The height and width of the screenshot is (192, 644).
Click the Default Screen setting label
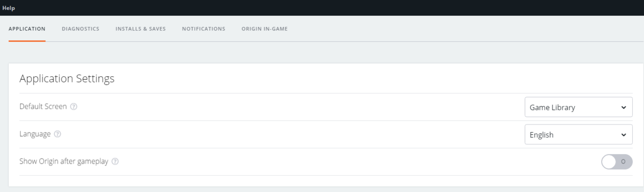(43, 106)
